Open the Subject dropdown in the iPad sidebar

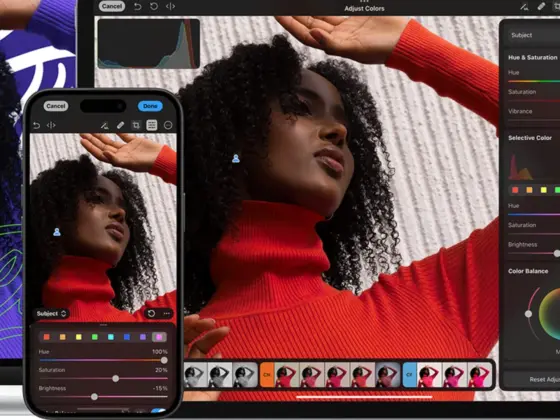(534, 35)
